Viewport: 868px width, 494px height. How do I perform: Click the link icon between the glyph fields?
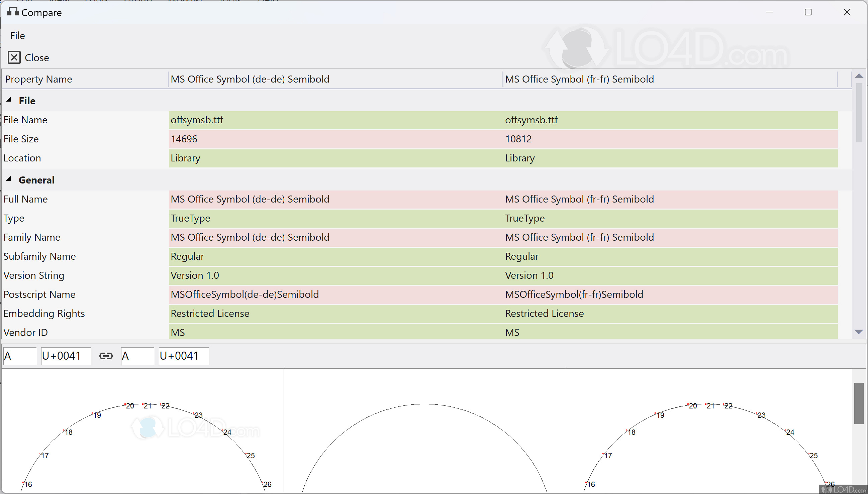(105, 356)
